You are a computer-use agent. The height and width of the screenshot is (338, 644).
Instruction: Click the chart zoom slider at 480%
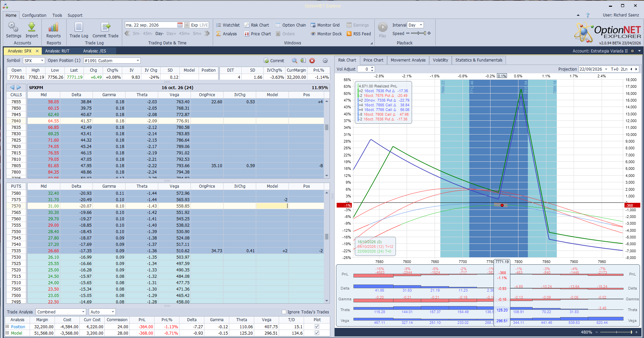(616, 332)
